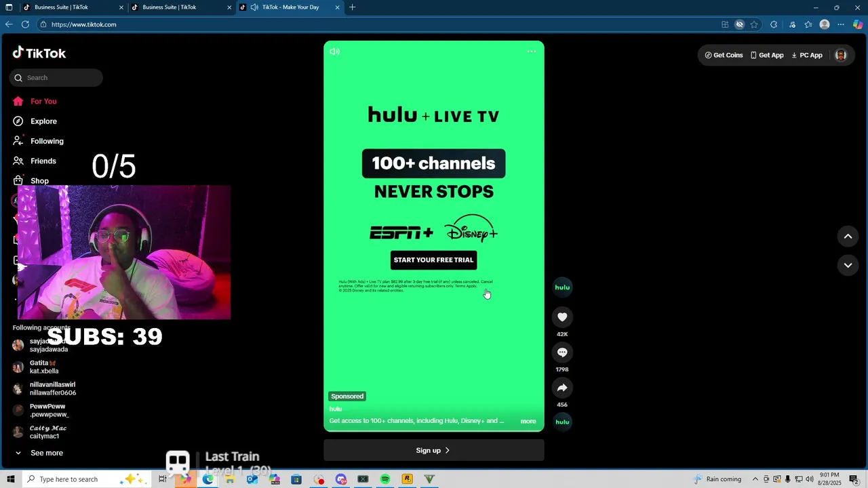The image size is (868, 488).
Task: Open Rockstar Games launcher from taskbar
Action: point(407,479)
